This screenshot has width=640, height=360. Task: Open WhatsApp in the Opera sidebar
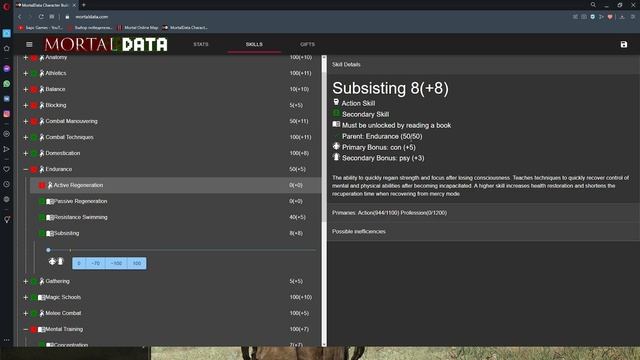pos(7,84)
